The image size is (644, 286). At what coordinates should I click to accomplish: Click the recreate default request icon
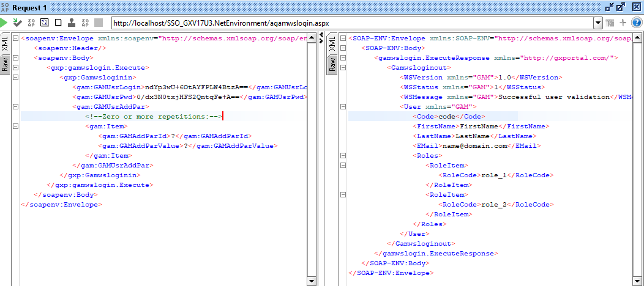[45, 23]
